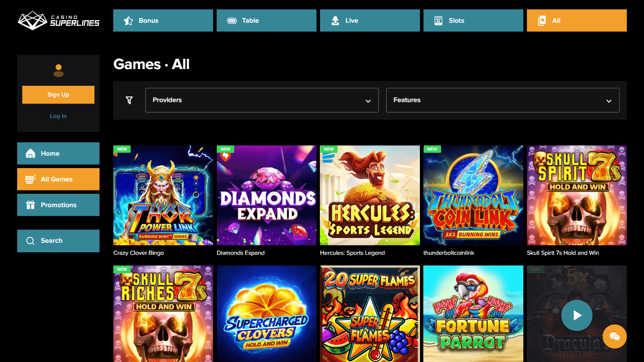The image size is (644, 362).
Task: Open Fortune Parrot thumbnail
Action: pos(474,314)
